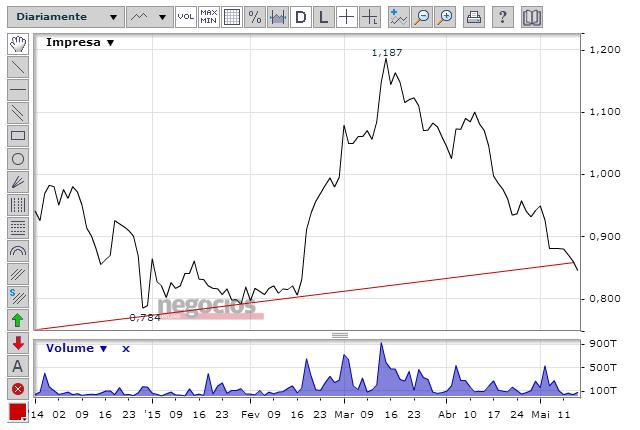Toggle the chart grid button
The height and width of the screenshot is (430, 640).
coord(231,17)
